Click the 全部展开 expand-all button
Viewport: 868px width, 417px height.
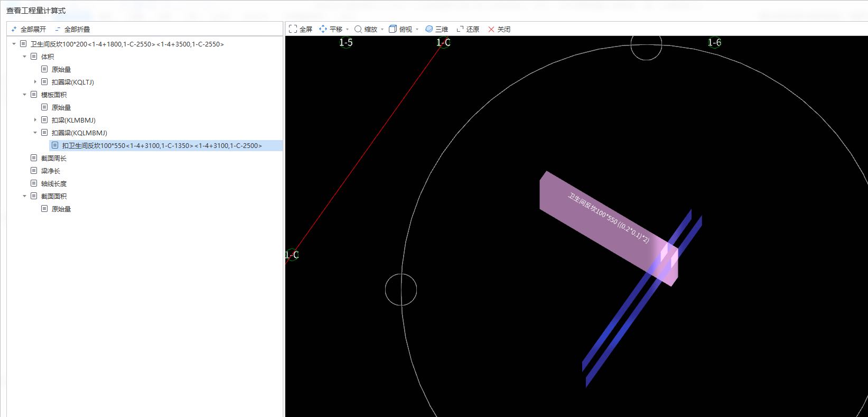click(x=29, y=29)
